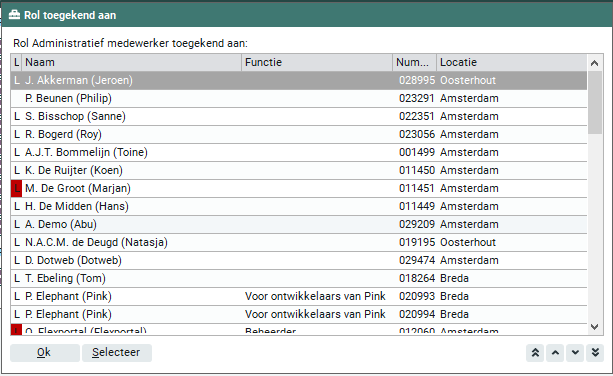This screenshot has height=376, width=613.
Task: Click the L indicator of S. Bisschop row
Action: point(16,116)
